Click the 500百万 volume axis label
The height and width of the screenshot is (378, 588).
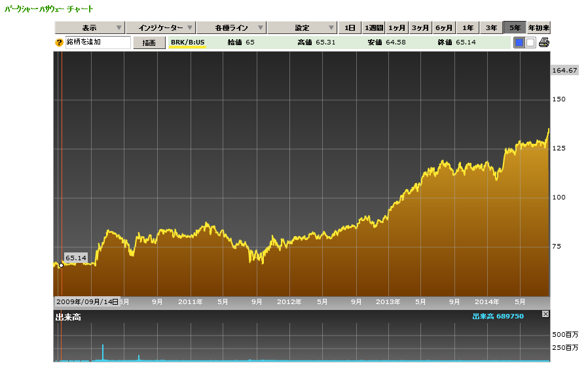[x=565, y=335]
